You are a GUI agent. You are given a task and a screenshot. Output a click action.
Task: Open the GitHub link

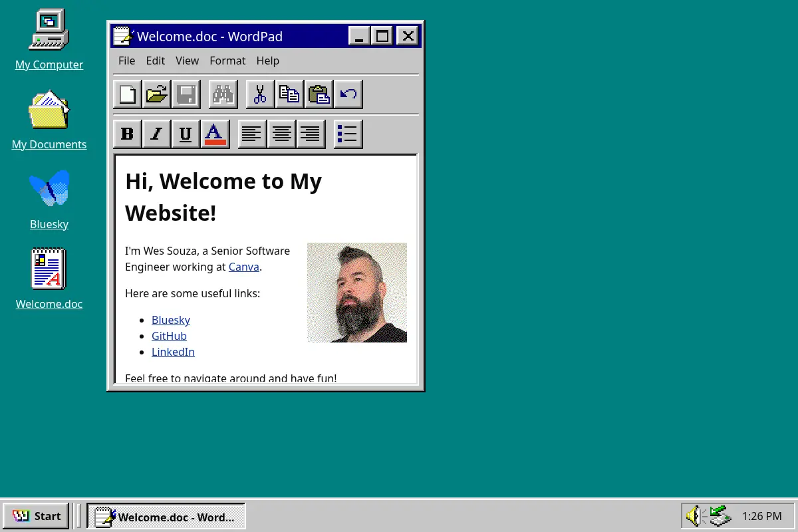point(169,336)
